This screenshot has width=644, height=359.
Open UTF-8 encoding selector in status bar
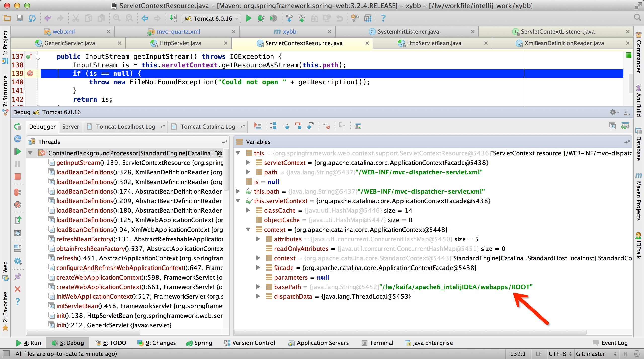[560, 354]
